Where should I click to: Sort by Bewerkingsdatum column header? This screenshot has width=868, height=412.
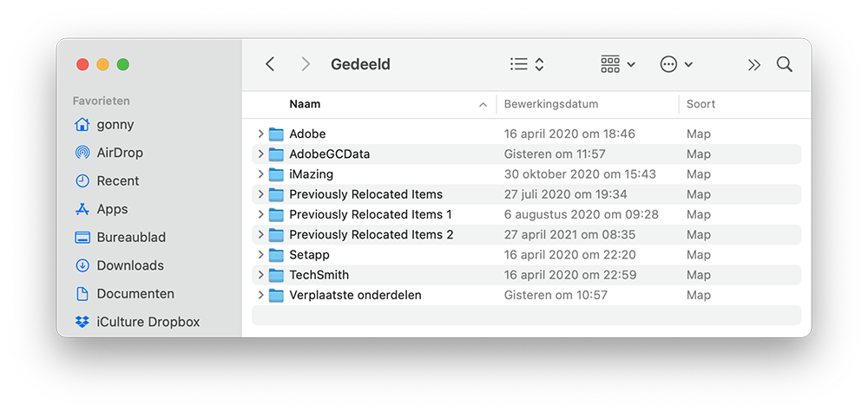[551, 104]
